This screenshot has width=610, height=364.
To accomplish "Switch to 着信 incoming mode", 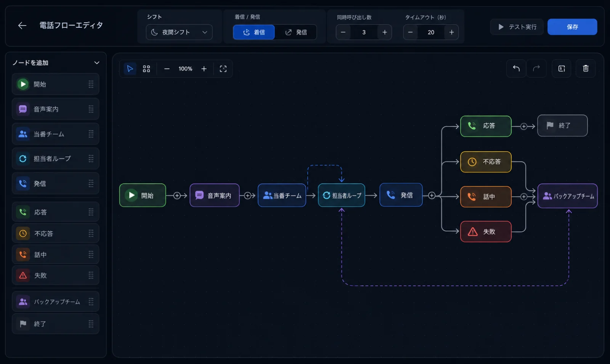I will [254, 32].
